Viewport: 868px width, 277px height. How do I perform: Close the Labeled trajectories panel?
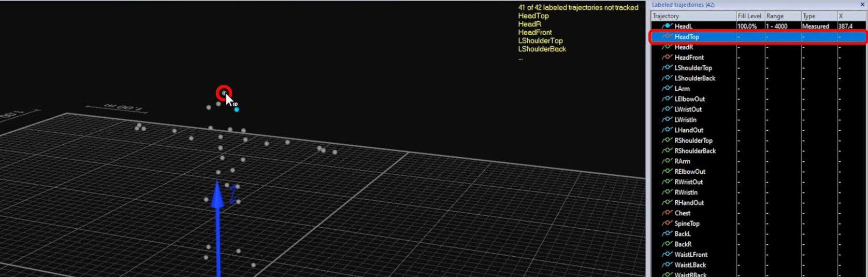[x=862, y=5]
